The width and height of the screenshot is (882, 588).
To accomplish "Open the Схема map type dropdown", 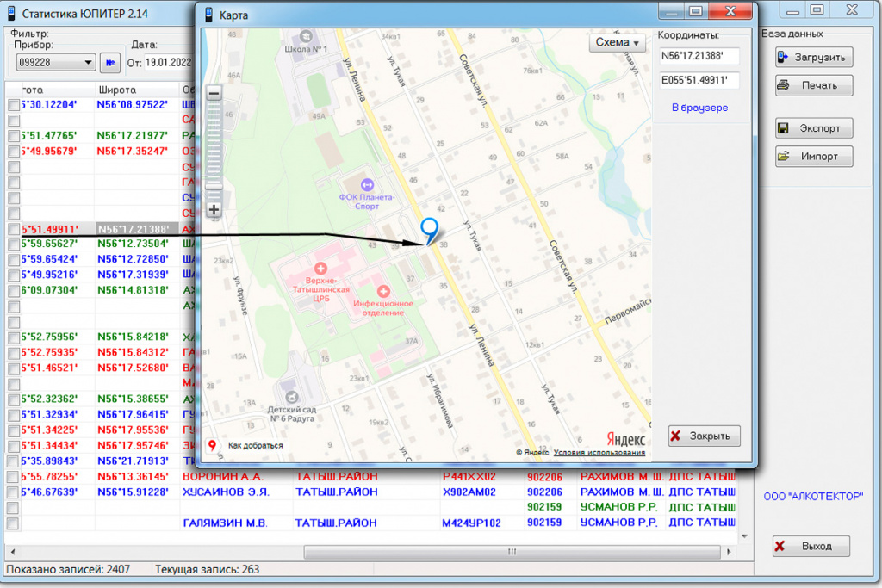I will (617, 43).
